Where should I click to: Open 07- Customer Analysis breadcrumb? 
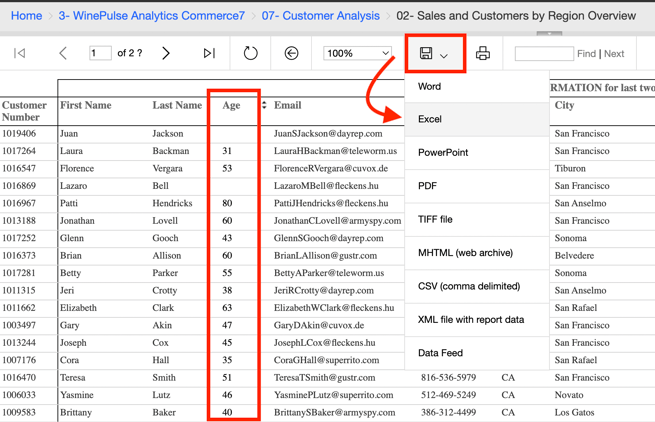tap(321, 16)
